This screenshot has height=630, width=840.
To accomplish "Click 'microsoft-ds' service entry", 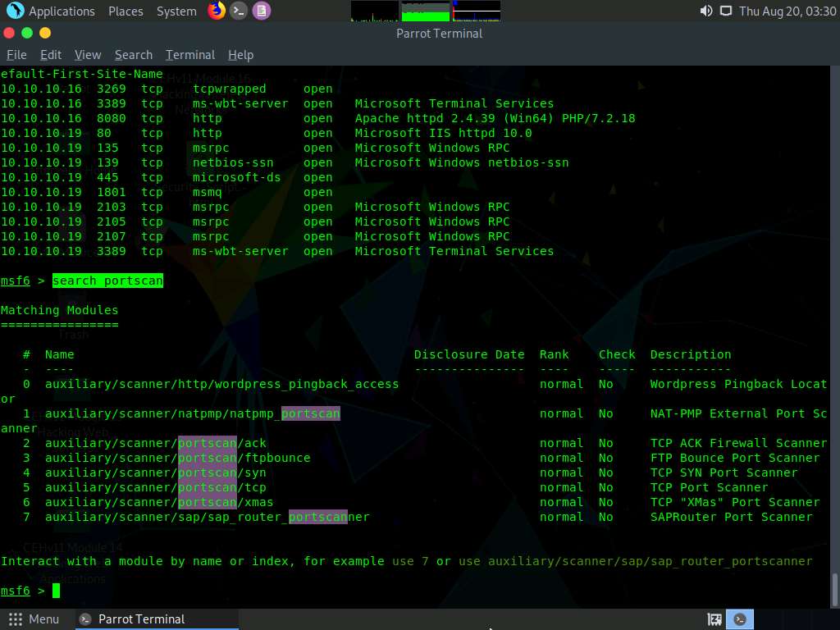I will (x=237, y=177).
